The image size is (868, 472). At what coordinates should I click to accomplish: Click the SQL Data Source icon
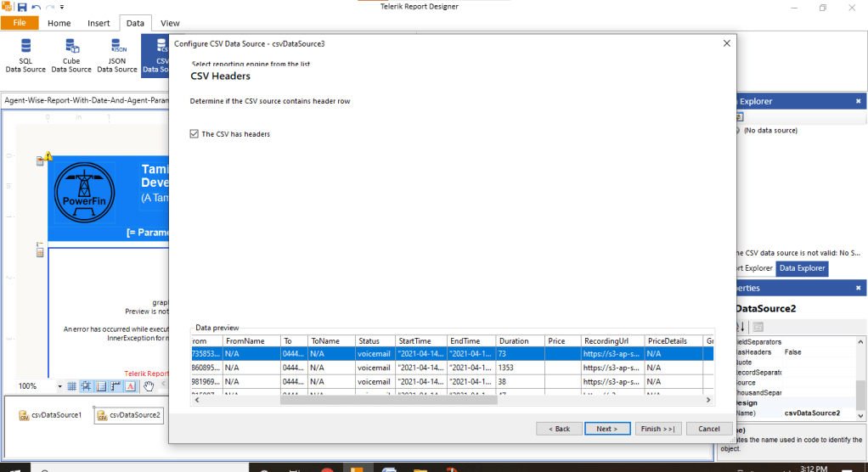[x=25, y=55]
